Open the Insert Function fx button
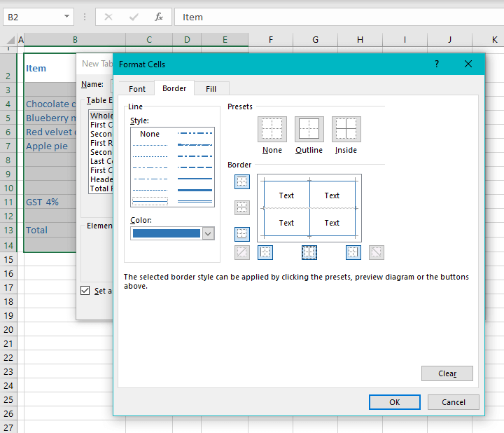 [159, 17]
